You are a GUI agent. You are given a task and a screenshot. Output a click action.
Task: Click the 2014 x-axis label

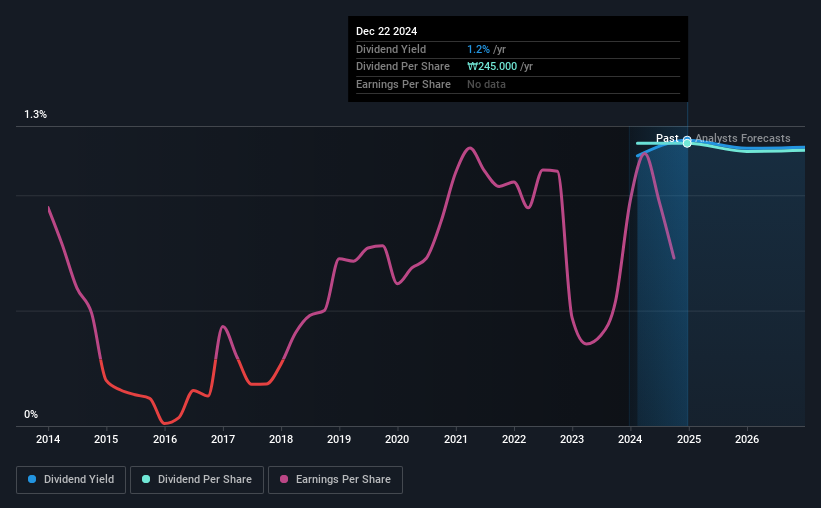48,439
